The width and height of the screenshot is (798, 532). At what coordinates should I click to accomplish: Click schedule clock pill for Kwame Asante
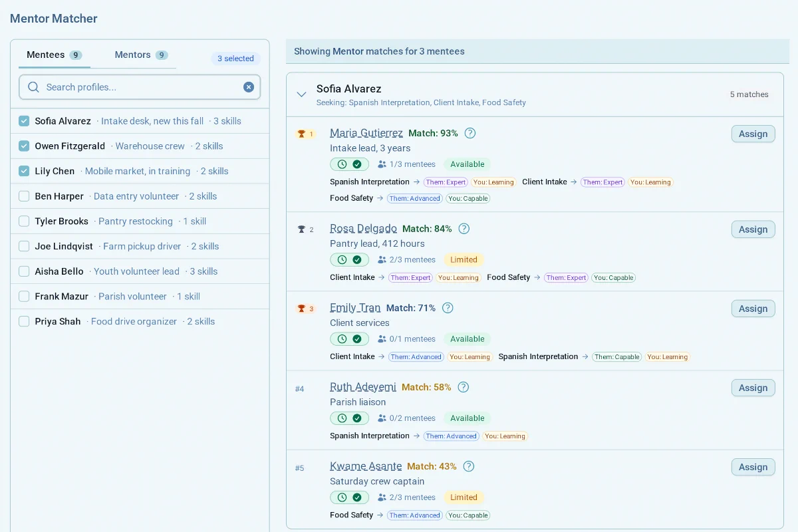(350, 497)
